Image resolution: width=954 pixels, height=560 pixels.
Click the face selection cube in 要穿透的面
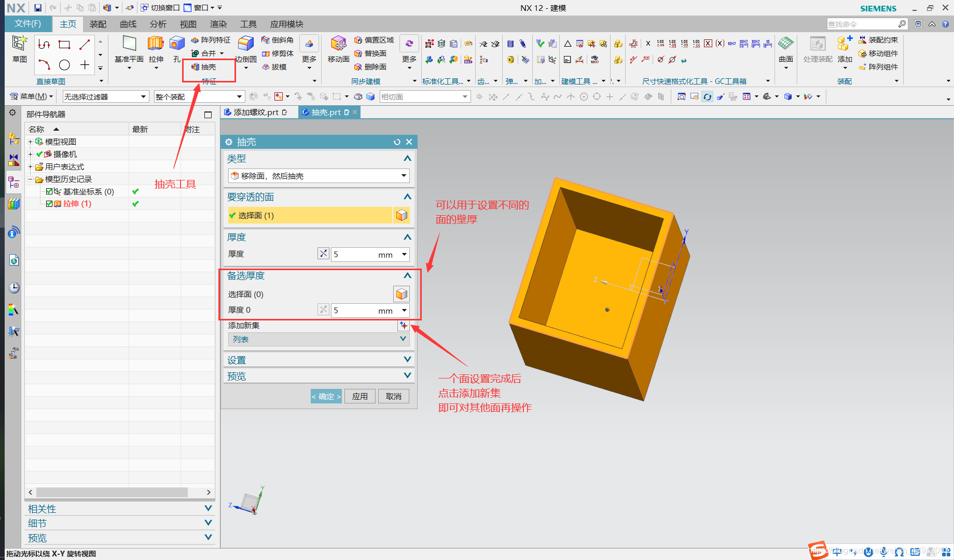tap(402, 215)
